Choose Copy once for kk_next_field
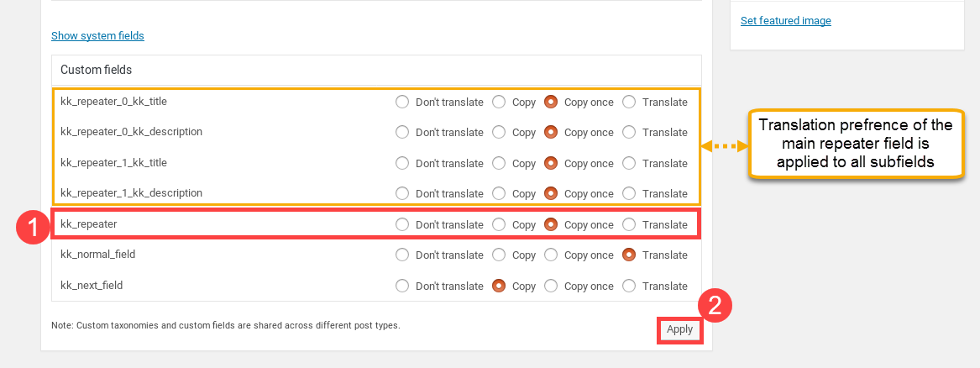980x368 pixels. (x=551, y=287)
